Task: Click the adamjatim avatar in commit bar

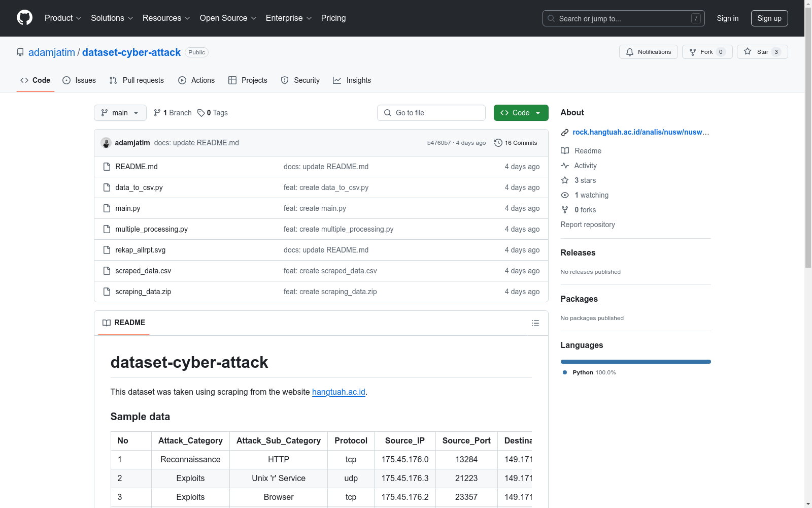Action: (106, 143)
